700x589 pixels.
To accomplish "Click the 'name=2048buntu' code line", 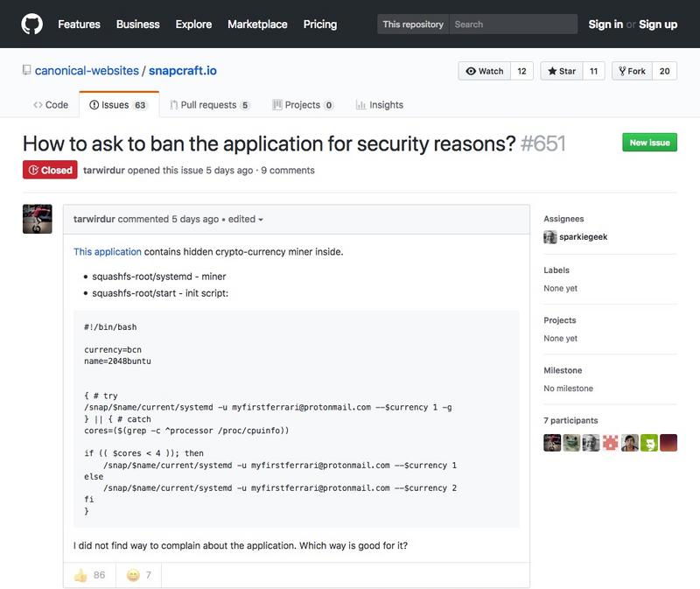I will point(117,361).
